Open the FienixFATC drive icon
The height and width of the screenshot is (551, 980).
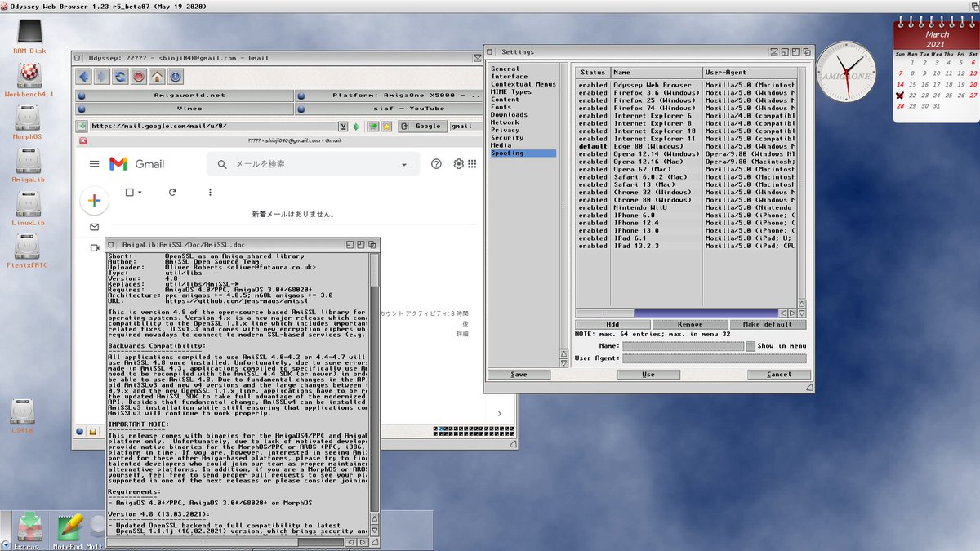point(29,251)
